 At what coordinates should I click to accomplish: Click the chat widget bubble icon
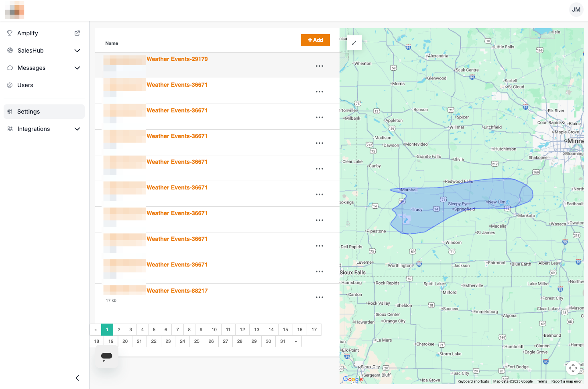[x=107, y=356]
